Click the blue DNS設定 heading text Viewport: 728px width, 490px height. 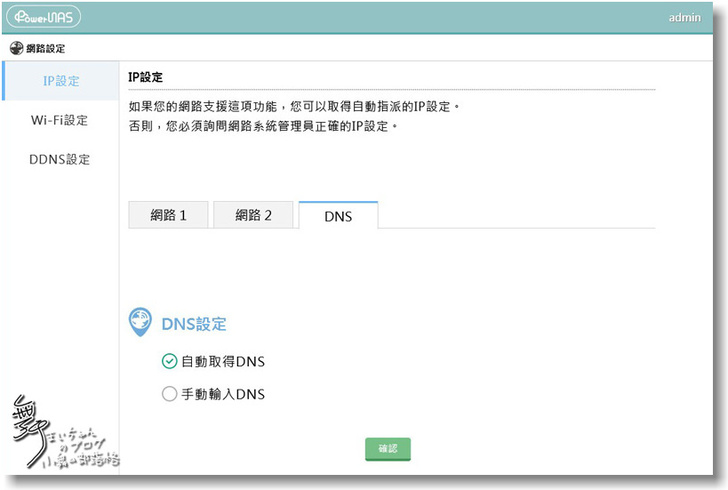point(194,324)
